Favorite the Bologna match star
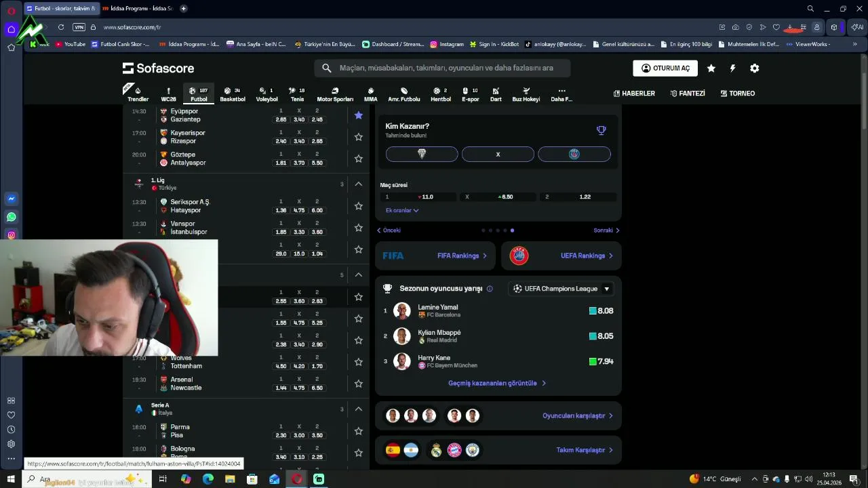This screenshot has width=868, height=488. (358, 453)
